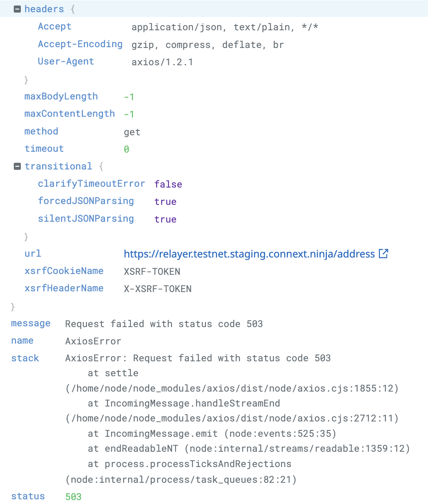Click the User-Agent value axios/1.2.1
This screenshot has width=428, height=504.
pyautogui.click(x=162, y=62)
